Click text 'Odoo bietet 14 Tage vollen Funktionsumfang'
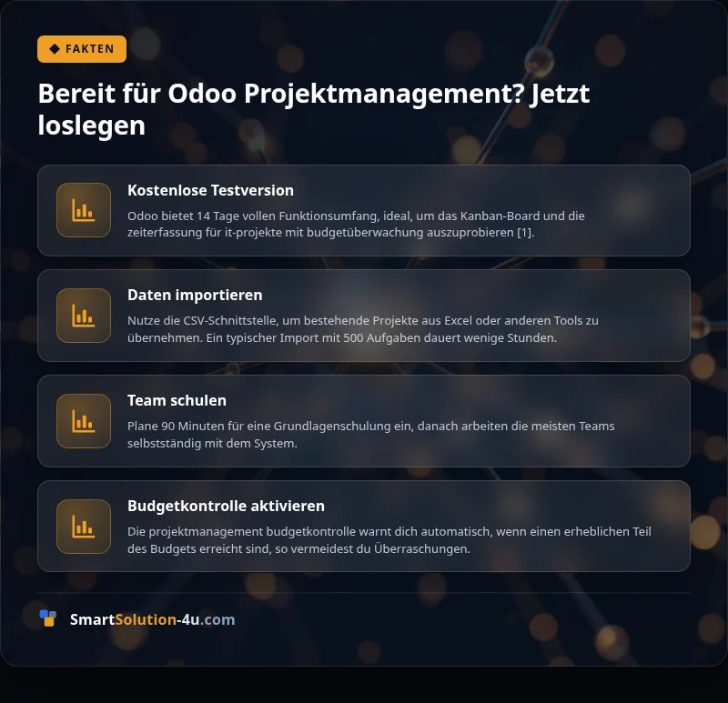 pos(254,216)
